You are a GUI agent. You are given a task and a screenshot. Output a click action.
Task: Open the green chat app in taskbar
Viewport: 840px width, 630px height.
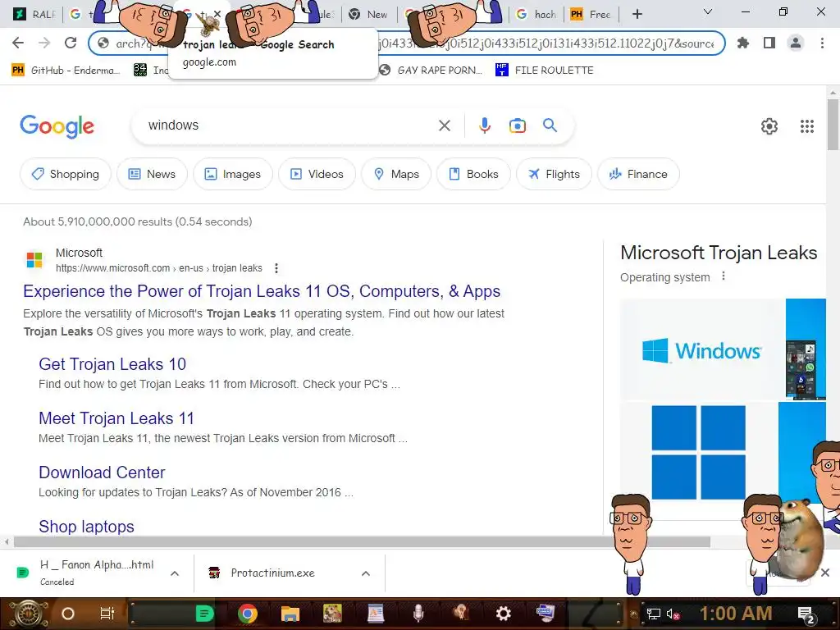tap(204, 614)
